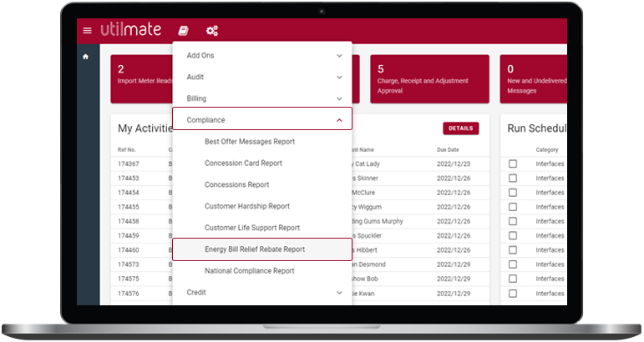The width and height of the screenshot is (644, 342).
Task: Tick the checkbox for the fourth Interfaces row
Action: click(513, 207)
